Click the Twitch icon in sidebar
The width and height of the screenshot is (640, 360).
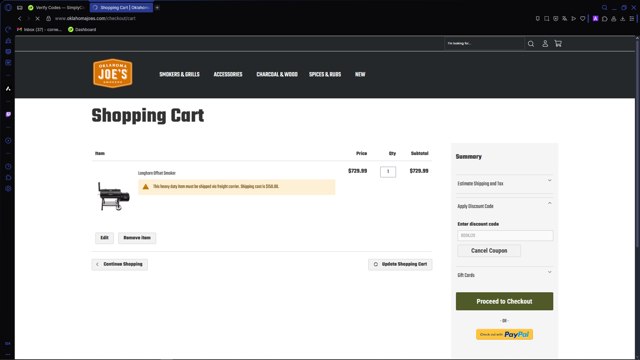point(8,115)
